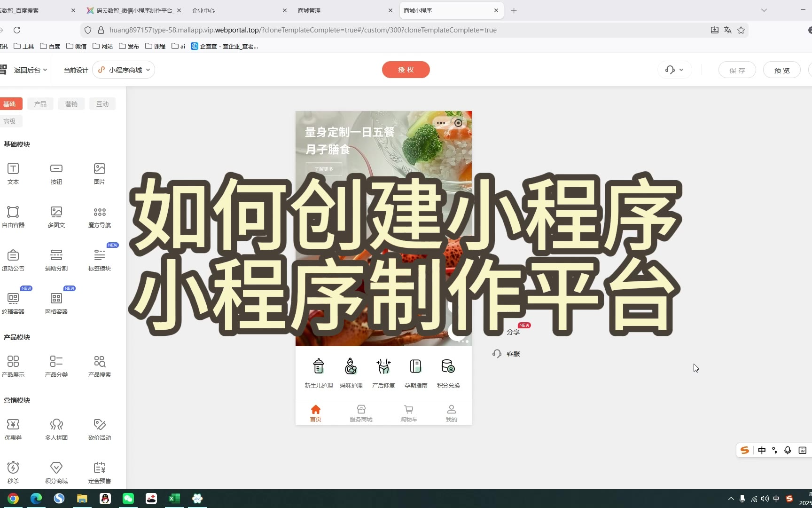Switch to the 互动 module tab
The image size is (812, 508).
click(x=102, y=104)
